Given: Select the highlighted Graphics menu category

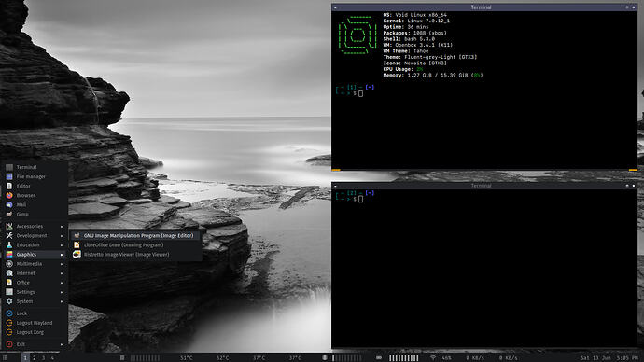Looking at the screenshot, I should coord(35,255).
